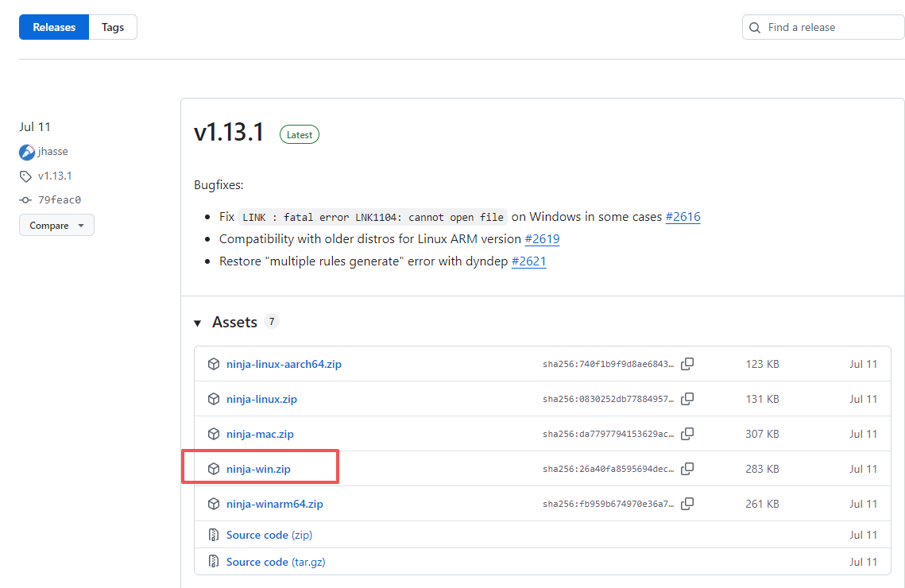Switch to the Tags tab

[x=113, y=27]
